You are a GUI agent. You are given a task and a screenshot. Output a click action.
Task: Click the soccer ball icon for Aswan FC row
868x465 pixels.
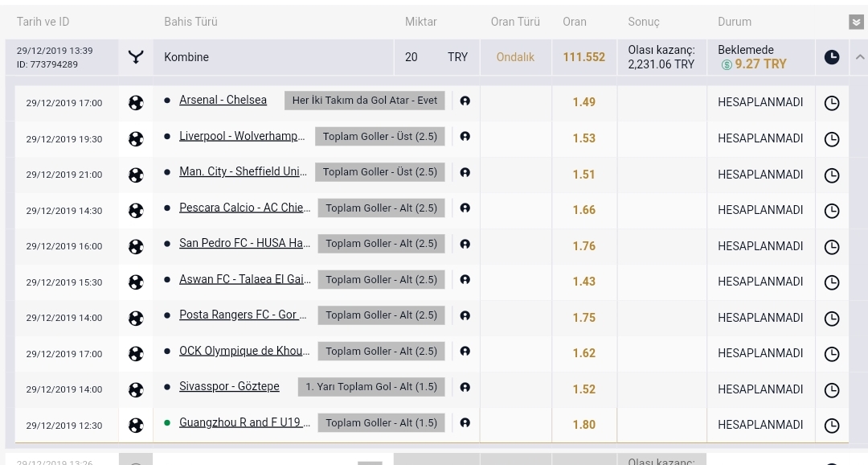pos(136,282)
